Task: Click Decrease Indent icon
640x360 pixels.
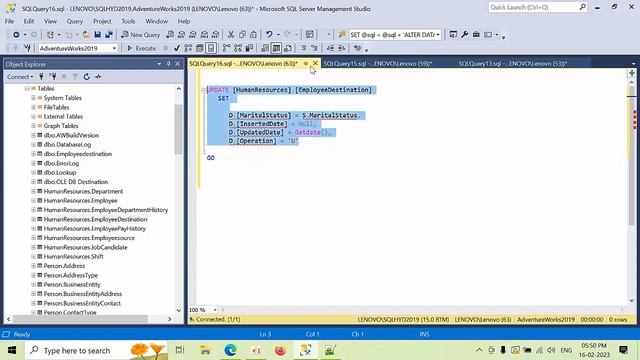Action: [x=330, y=48]
